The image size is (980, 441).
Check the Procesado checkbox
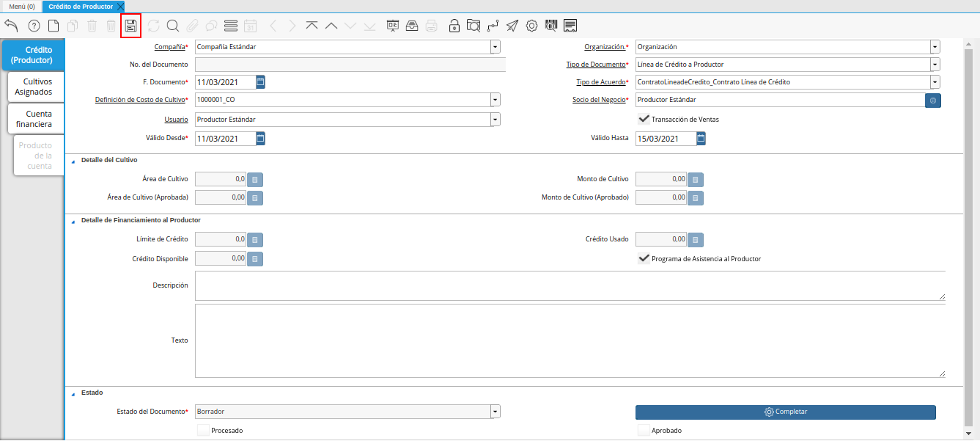coord(203,430)
